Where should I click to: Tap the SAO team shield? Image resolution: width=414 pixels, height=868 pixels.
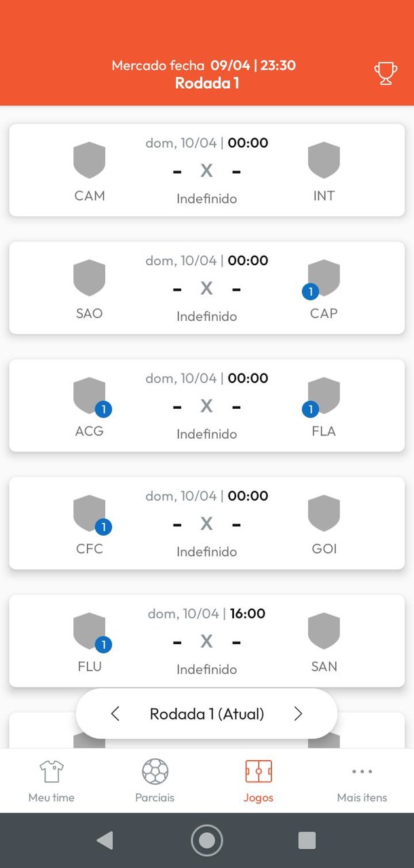click(90, 277)
